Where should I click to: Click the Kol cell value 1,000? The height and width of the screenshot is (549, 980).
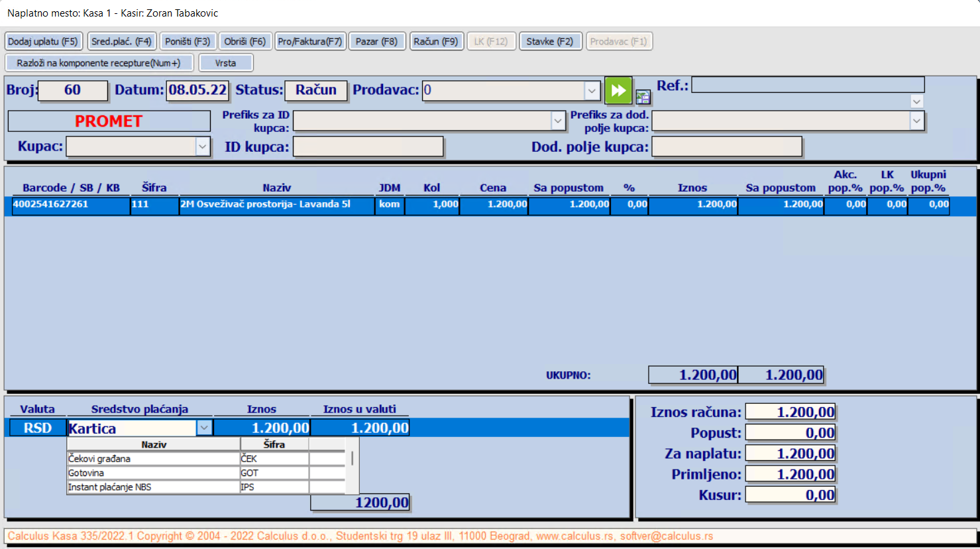pos(432,205)
